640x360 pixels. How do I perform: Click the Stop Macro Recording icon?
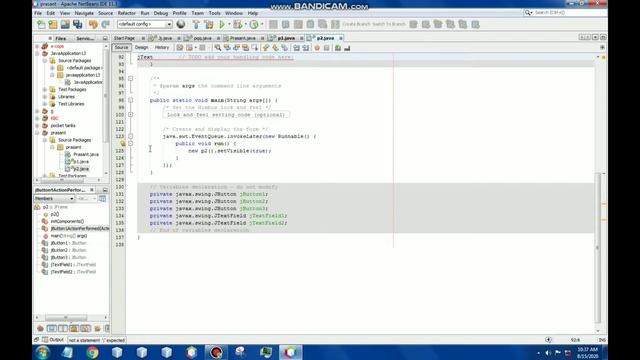327,48
